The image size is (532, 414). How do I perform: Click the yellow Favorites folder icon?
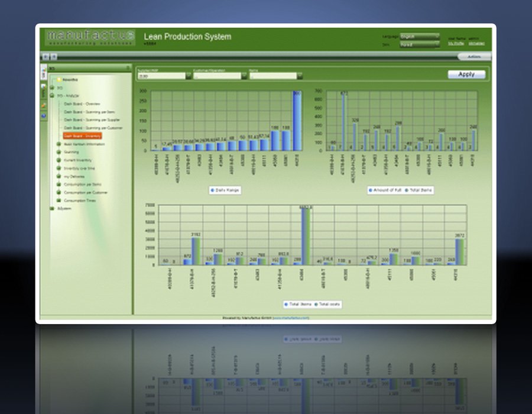pos(59,80)
